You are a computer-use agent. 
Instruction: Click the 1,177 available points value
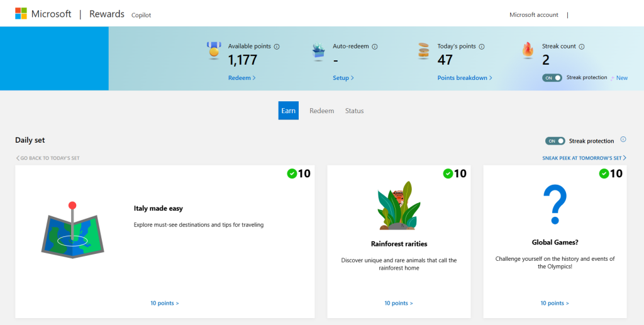[243, 60]
